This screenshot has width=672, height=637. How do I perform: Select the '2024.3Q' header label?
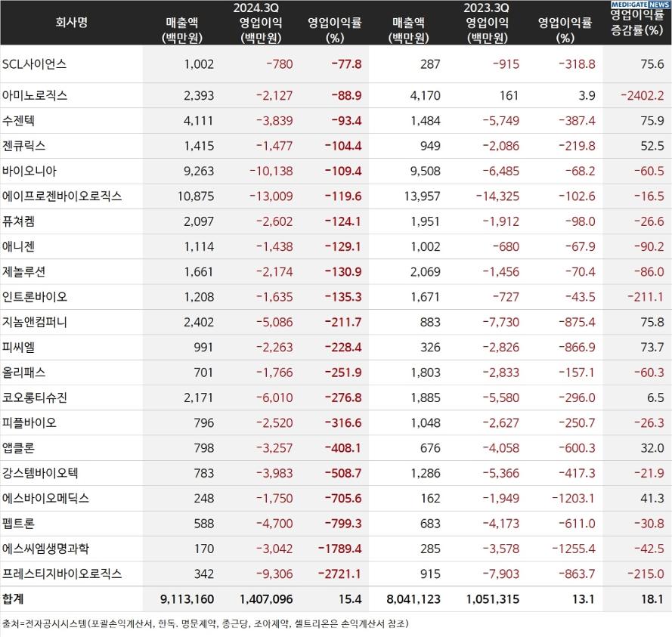tap(255, 8)
